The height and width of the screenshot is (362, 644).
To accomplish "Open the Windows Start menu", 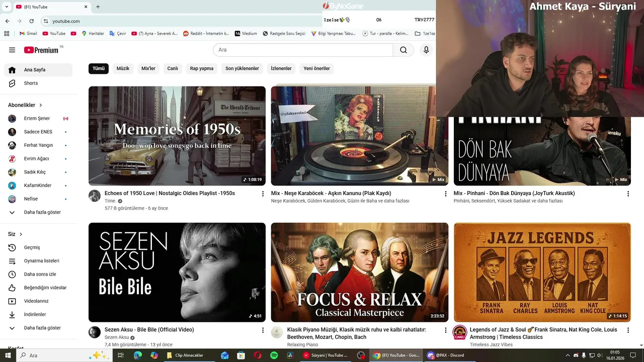I will point(8,355).
